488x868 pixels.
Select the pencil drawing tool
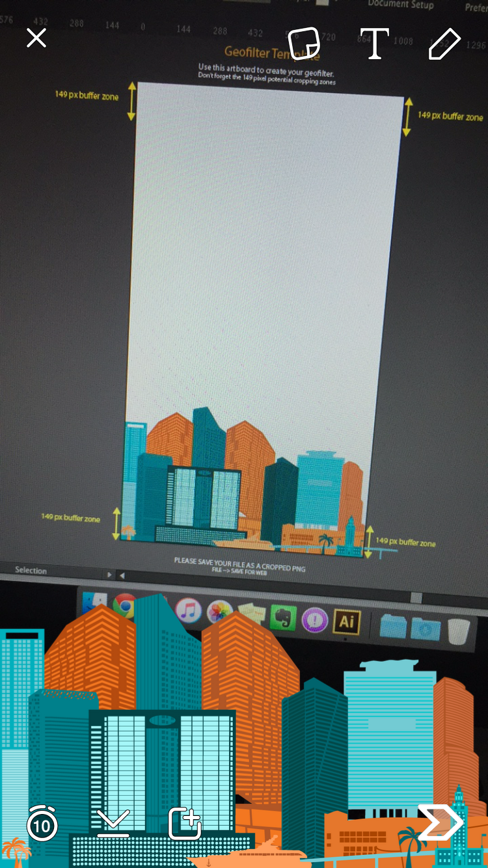pos(445,44)
